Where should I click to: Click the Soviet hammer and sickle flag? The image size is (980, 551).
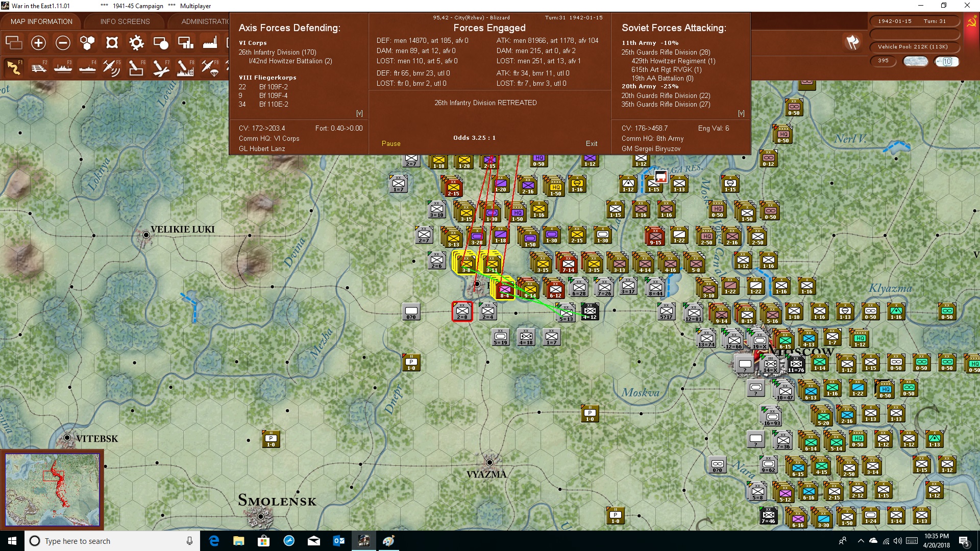click(x=971, y=22)
